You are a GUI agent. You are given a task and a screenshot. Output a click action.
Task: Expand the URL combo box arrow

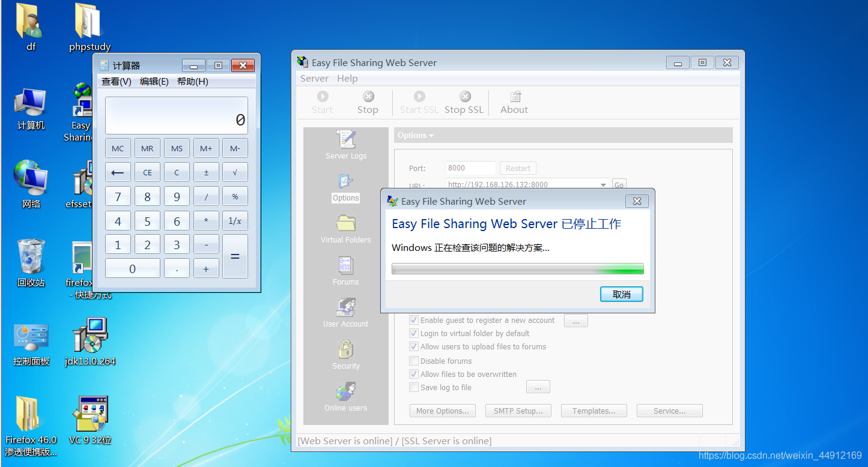pyautogui.click(x=603, y=185)
